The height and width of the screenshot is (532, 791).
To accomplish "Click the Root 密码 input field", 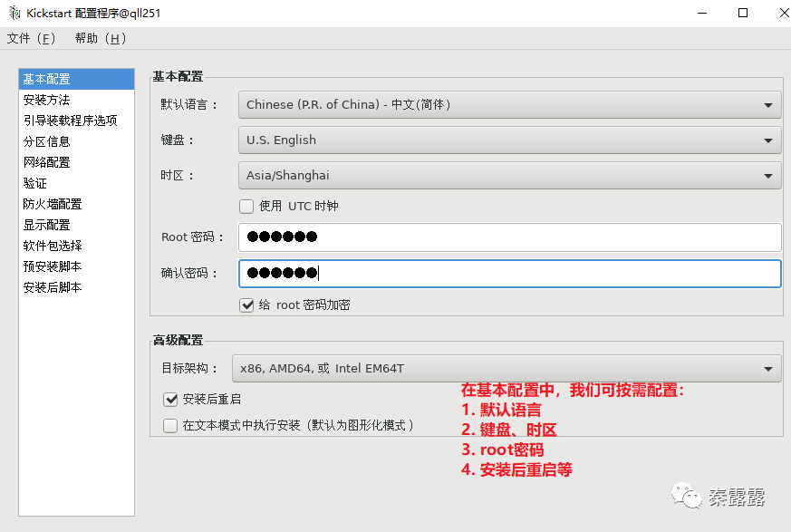I will pos(509,237).
